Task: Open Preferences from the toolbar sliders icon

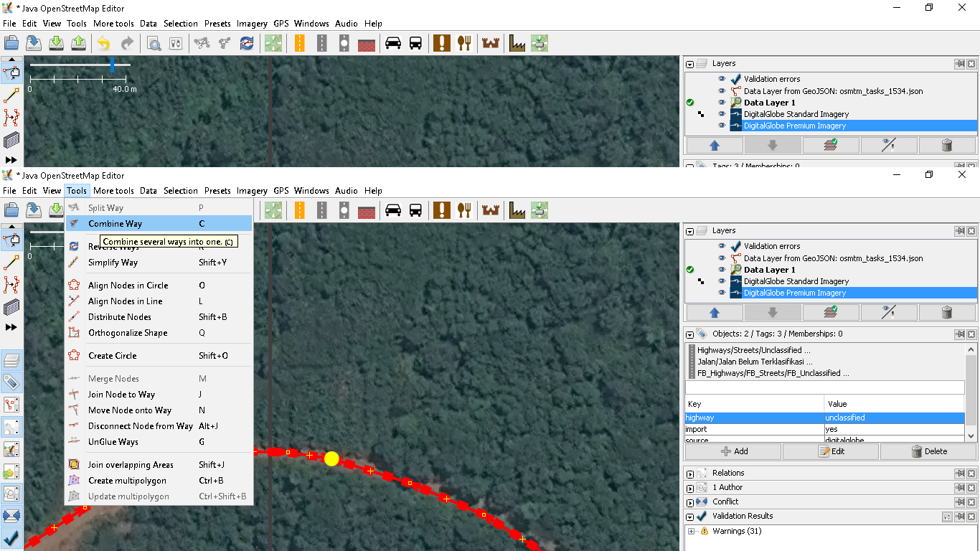Action: [x=176, y=44]
